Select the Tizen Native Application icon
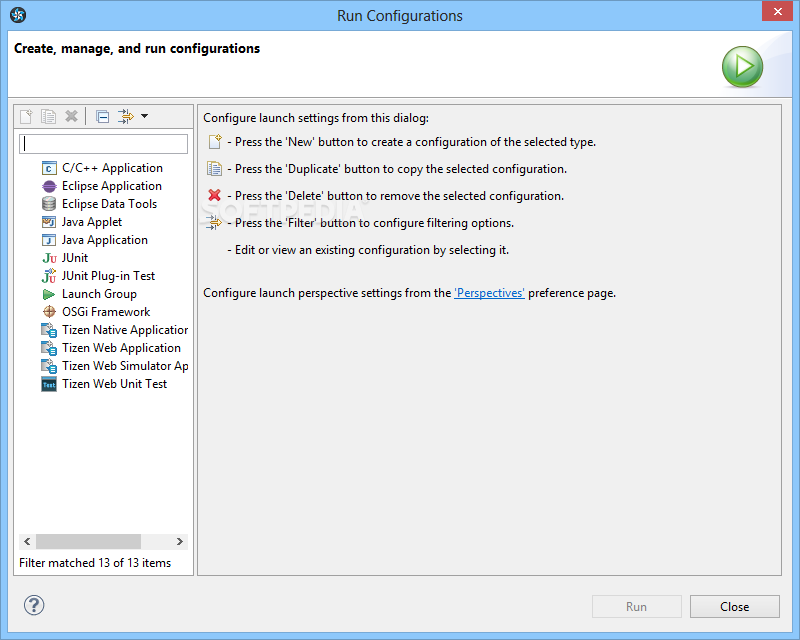 (49, 330)
